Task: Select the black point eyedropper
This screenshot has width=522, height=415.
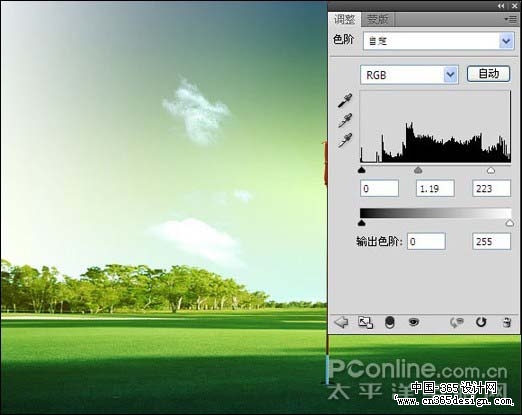Action: [345, 101]
